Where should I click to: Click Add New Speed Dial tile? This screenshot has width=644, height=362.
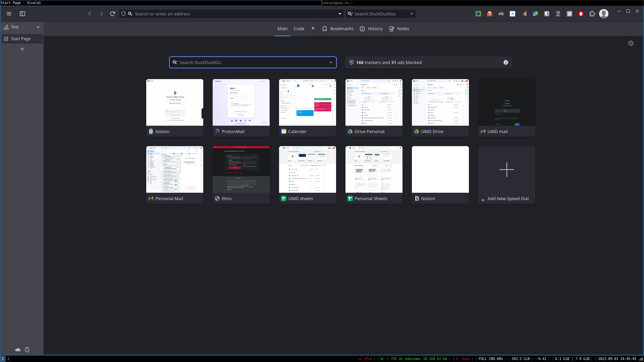point(507,175)
